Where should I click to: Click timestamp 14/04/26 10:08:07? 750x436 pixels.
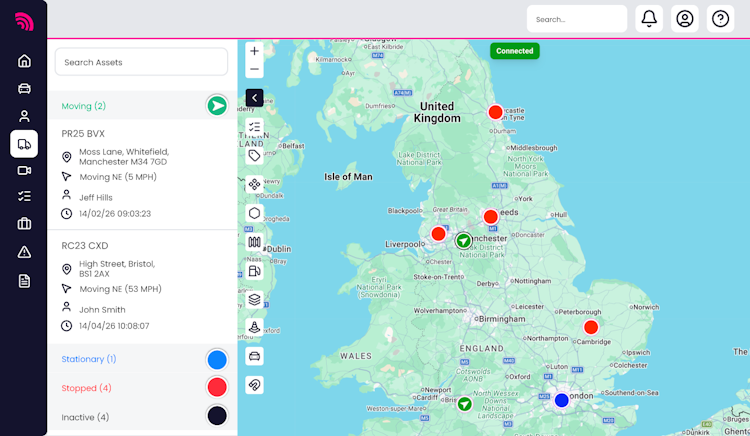pyautogui.click(x=114, y=326)
